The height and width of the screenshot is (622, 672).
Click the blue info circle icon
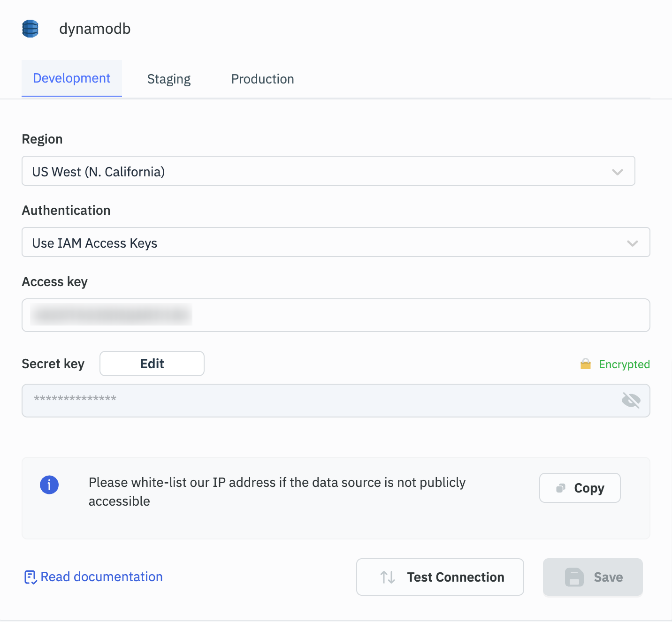(49, 485)
